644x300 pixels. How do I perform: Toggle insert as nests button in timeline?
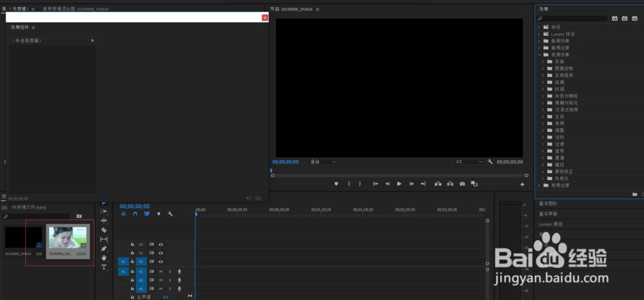[123, 214]
